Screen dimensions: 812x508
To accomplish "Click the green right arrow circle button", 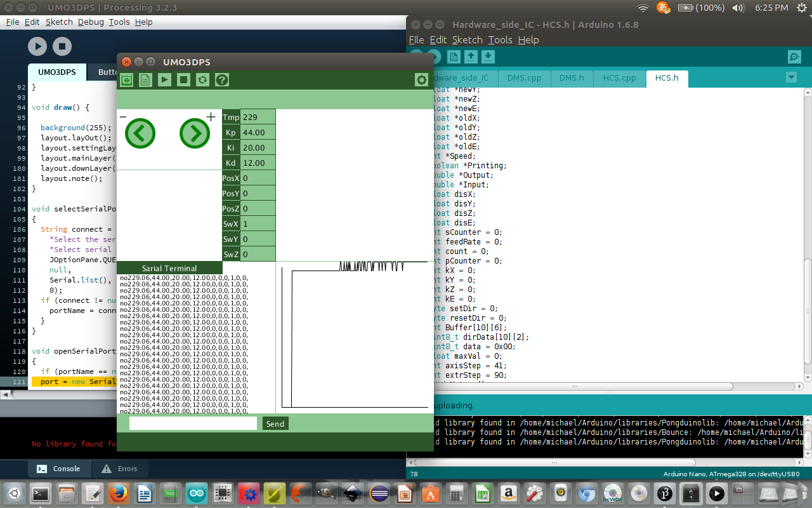I will point(195,133).
